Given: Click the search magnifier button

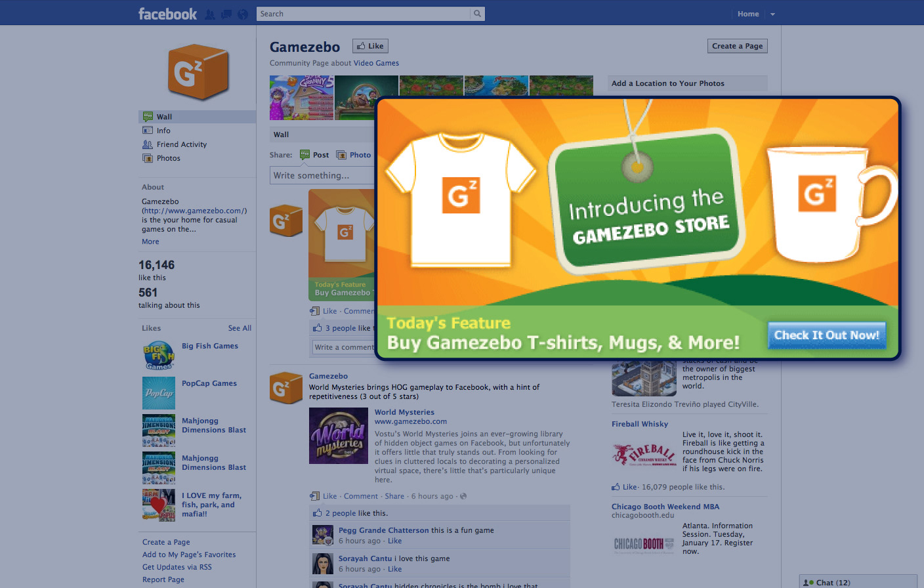Looking at the screenshot, I should click(478, 14).
